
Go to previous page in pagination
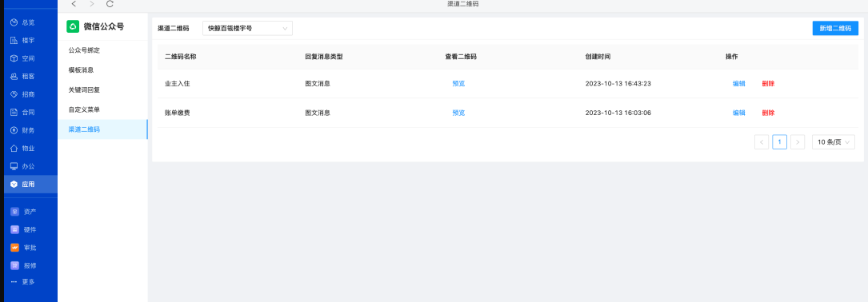click(x=762, y=142)
